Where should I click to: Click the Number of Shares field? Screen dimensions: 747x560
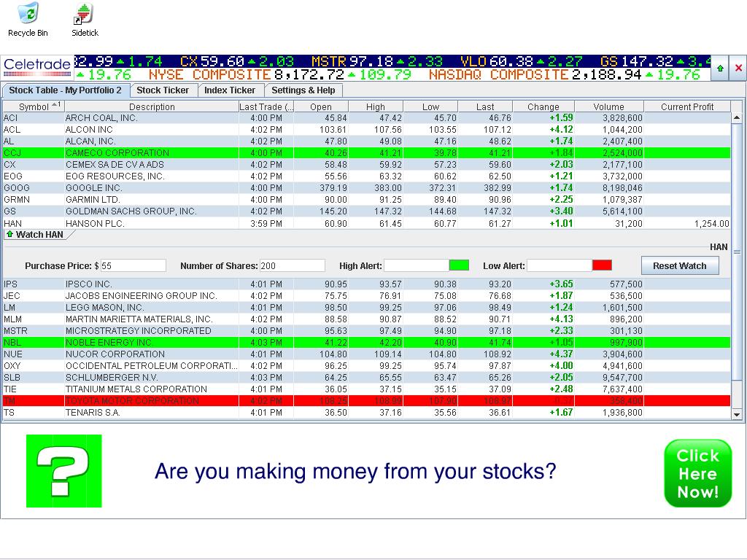click(292, 266)
